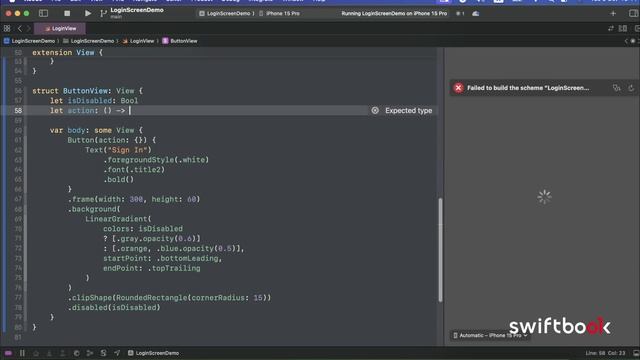This screenshot has width=640, height=360.
Task: Click the Failed to build scheme message
Action: pos(528,88)
